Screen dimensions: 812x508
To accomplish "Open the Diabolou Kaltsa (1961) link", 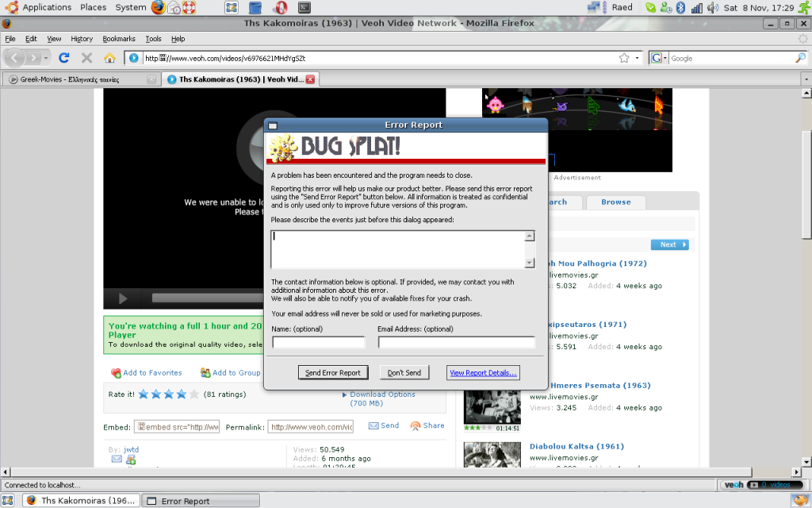I will [576, 446].
